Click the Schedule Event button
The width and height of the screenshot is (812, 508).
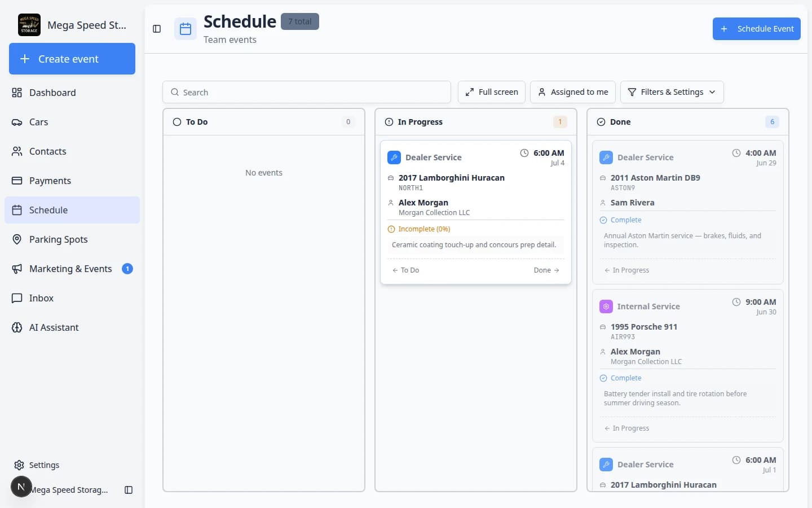756,29
